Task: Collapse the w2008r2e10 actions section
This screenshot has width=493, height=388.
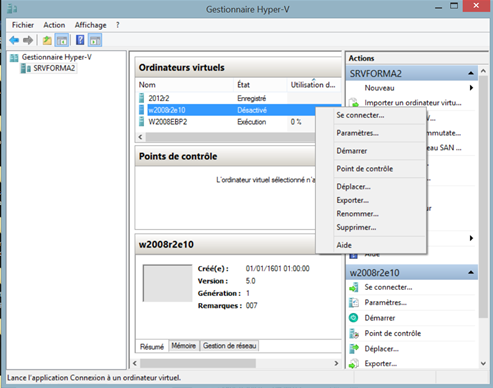Action: (x=471, y=273)
